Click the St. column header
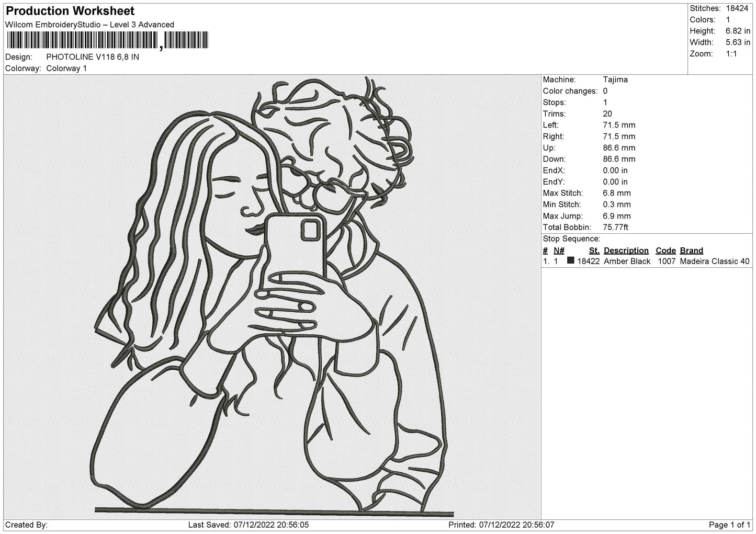 tap(594, 251)
